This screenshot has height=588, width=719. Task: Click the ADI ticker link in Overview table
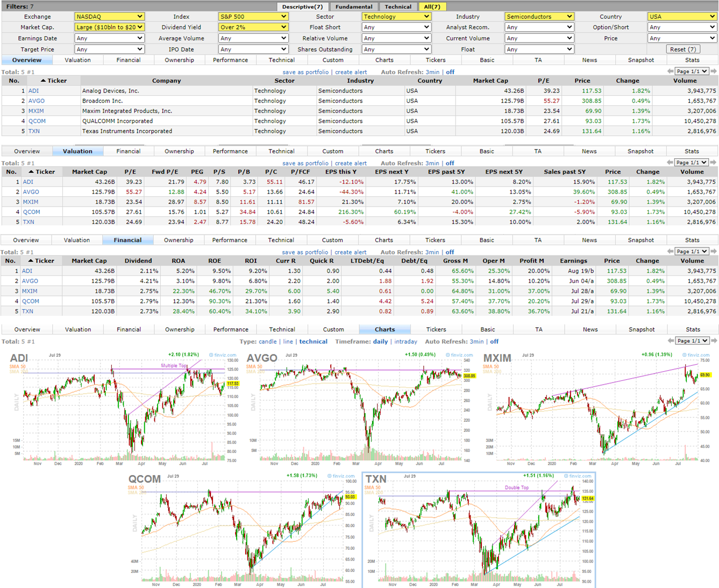tap(33, 91)
